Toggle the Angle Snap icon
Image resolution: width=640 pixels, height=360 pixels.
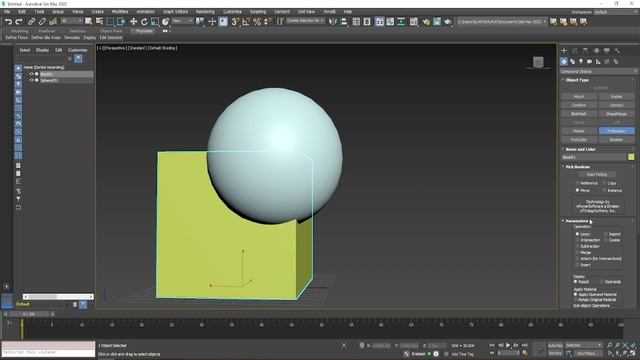click(x=246, y=22)
